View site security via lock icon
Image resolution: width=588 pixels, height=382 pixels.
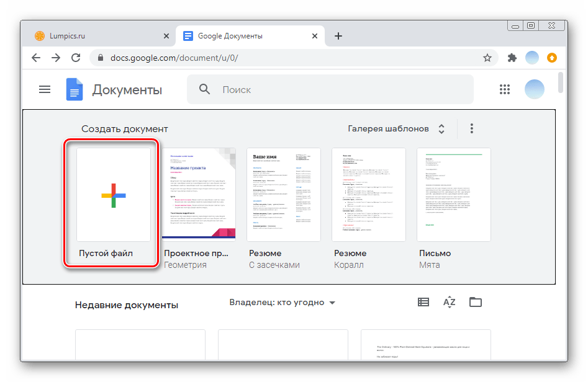coord(100,58)
